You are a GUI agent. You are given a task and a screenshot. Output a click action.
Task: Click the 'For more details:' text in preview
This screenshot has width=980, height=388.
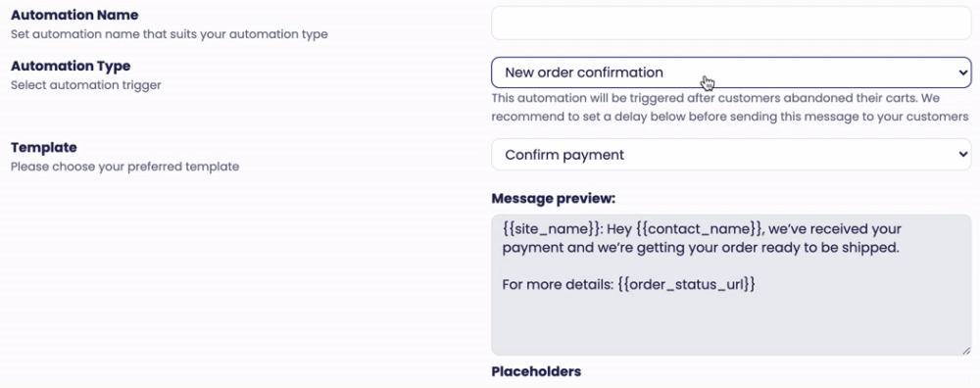click(x=558, y=284)
